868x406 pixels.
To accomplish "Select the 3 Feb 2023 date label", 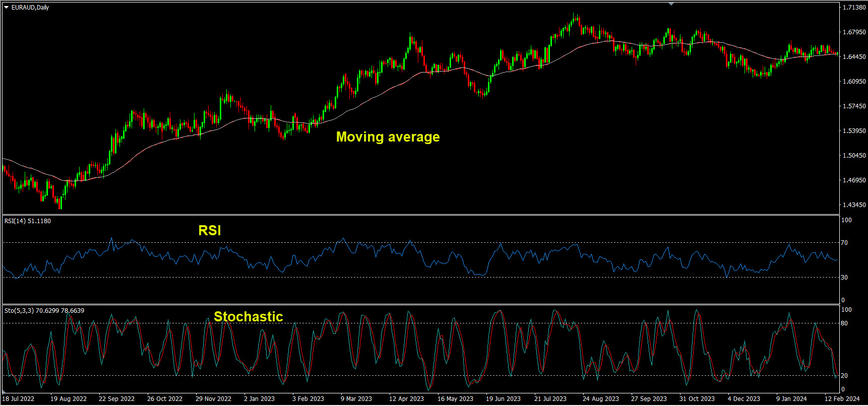I will tap(308, 399).
